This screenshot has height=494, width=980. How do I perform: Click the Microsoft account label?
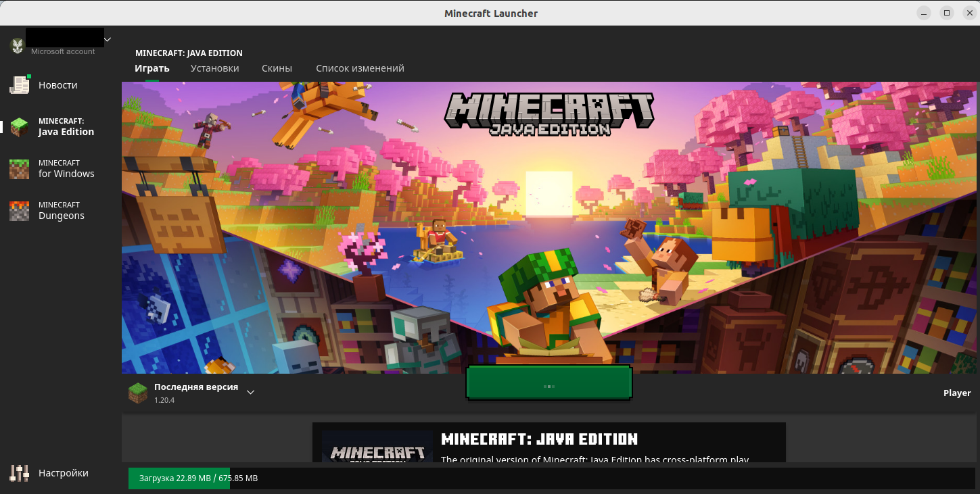click(63, 51)
